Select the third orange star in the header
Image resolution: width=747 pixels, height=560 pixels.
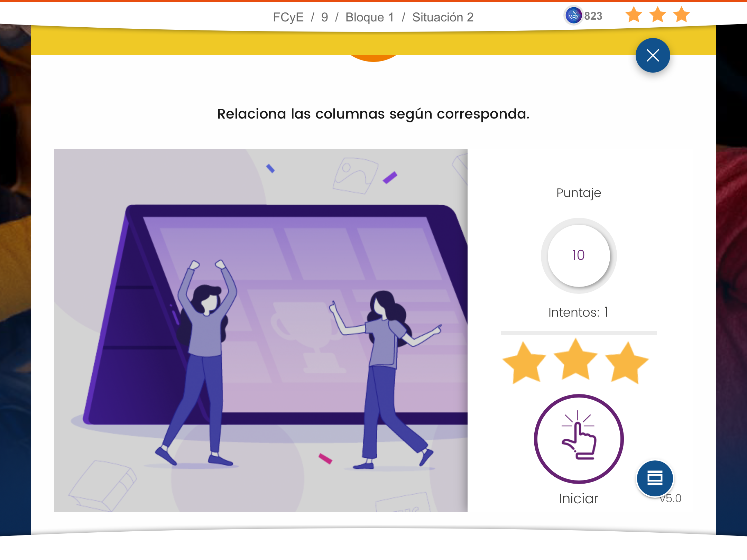(x=681, y=15)
